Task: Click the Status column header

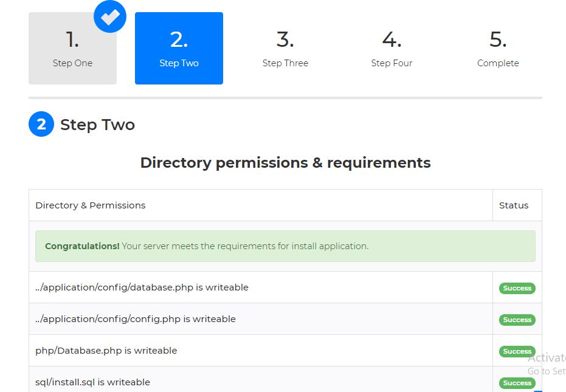Action: (514, 205)
